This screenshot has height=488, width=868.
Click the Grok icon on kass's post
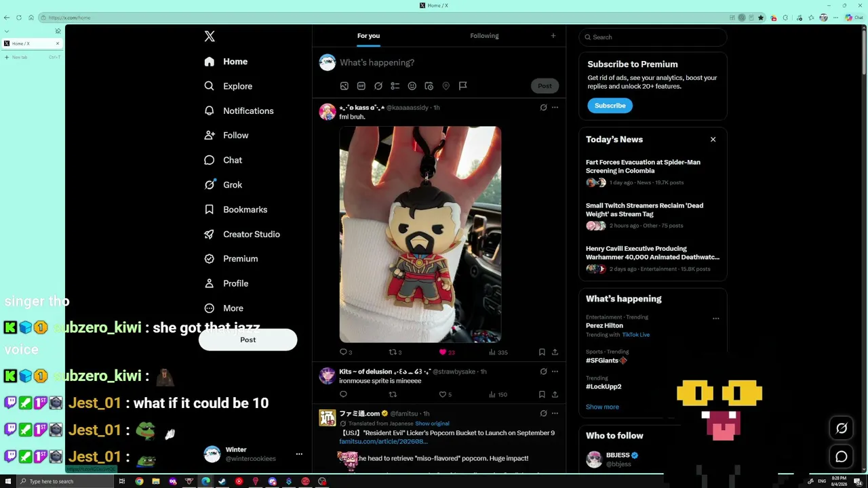543,108
